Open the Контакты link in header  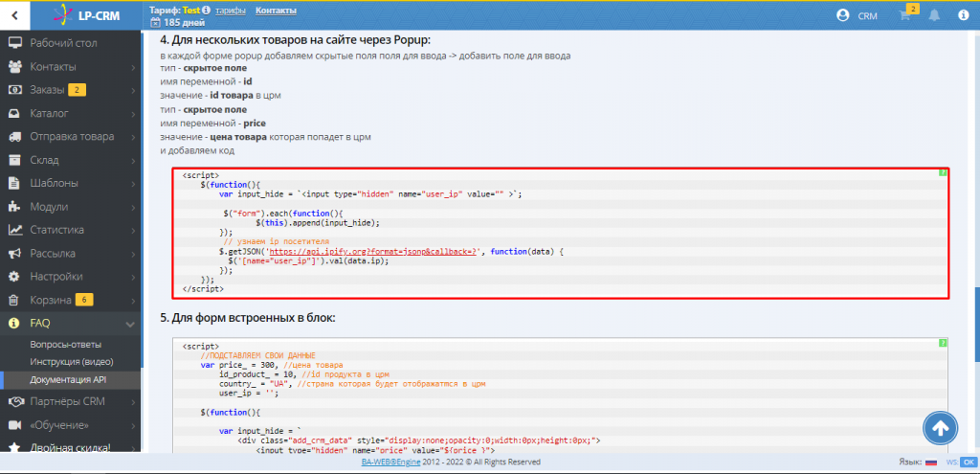[276, 11]
